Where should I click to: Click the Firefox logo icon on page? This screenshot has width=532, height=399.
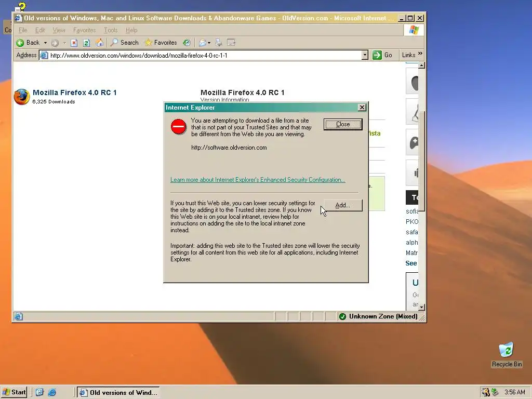[22, 97]
